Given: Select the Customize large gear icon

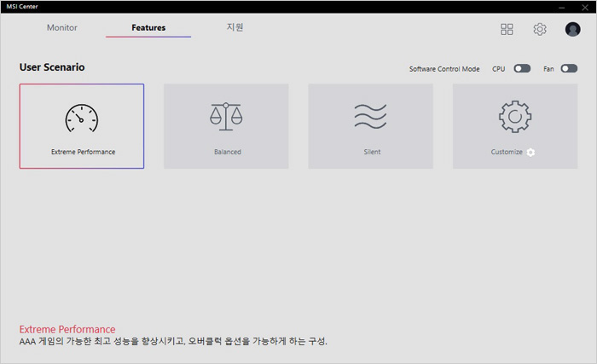Looking at the screenshot, I should tap(515, 117).
